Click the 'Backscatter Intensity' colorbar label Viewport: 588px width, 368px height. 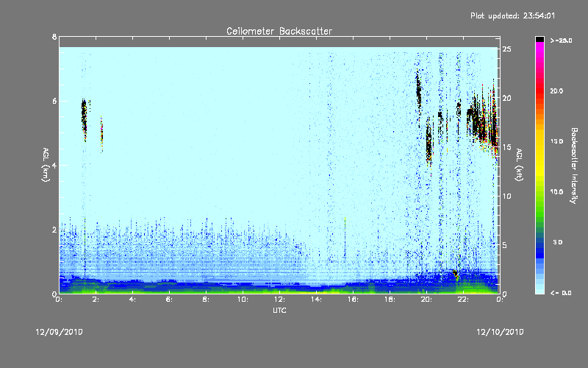click(x=574, y=166)
